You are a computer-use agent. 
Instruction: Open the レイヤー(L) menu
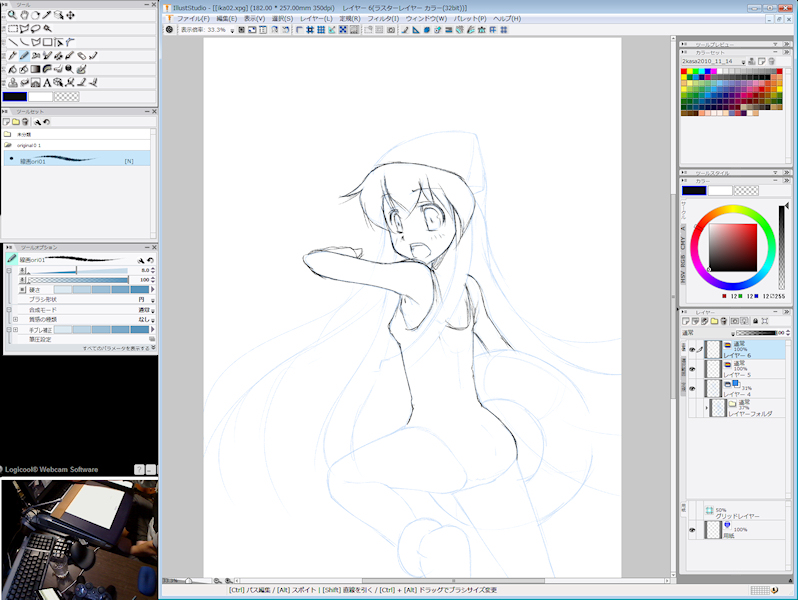click(316, 18)
